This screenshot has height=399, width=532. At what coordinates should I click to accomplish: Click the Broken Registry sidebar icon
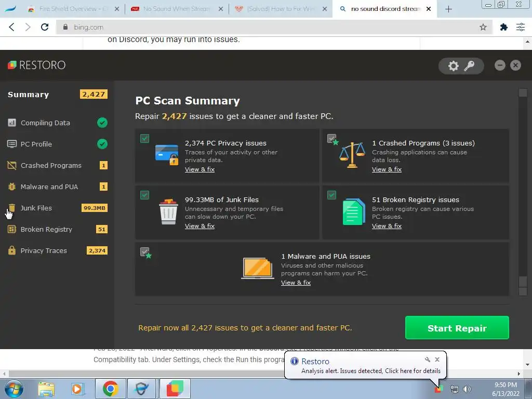12,229
